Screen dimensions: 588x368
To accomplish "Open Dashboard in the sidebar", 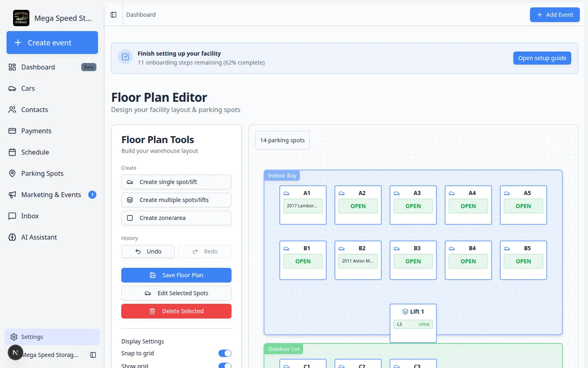I will [x=52, y=67].
